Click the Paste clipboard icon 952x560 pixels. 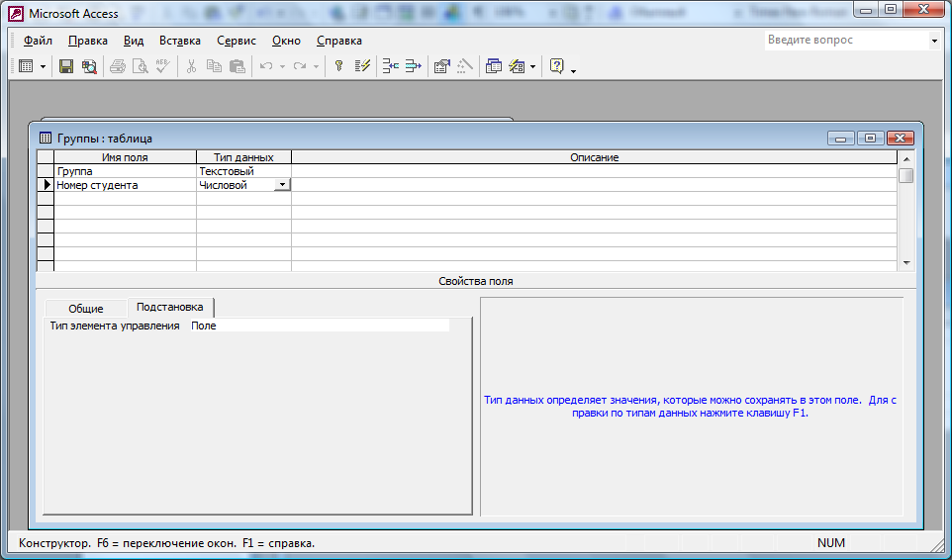click(x=237, y=66)
